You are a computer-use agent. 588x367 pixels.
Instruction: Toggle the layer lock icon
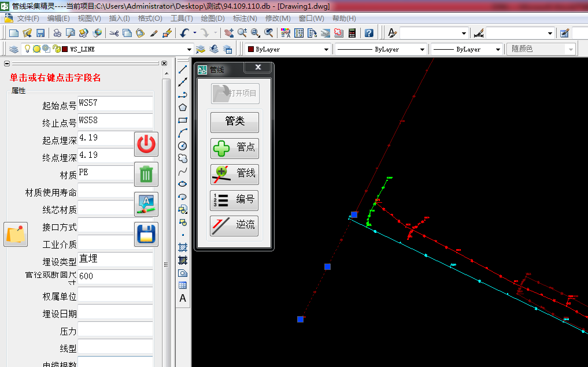pos(56,49)
